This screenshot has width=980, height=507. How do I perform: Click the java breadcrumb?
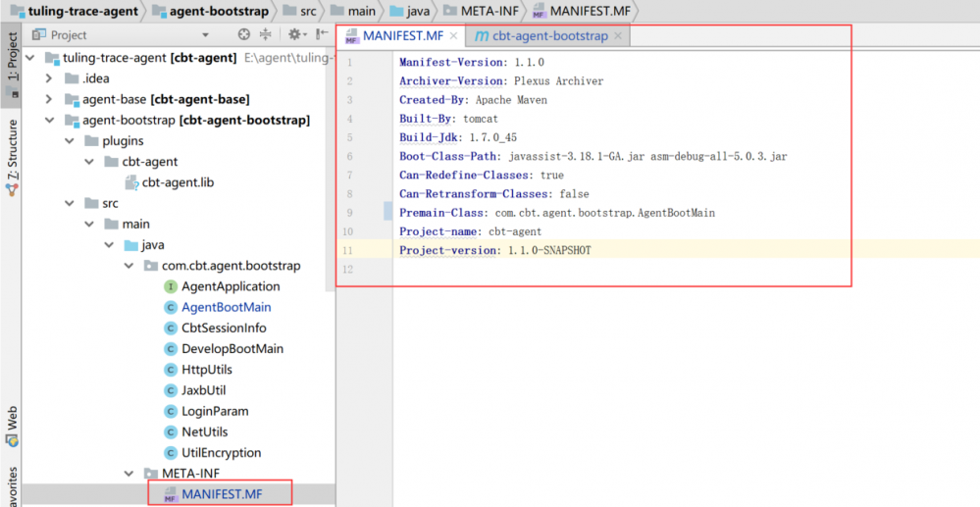point(410,11)
